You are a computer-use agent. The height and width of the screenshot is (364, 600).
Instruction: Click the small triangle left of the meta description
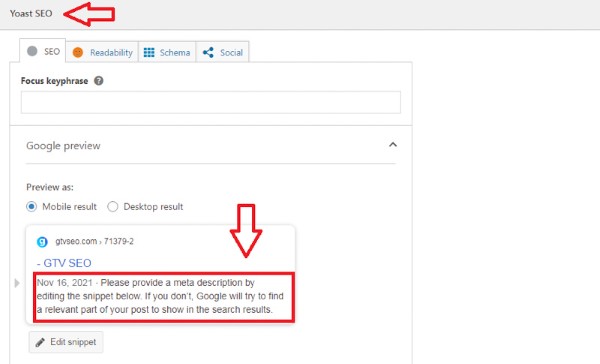click(x=17, y=283)
